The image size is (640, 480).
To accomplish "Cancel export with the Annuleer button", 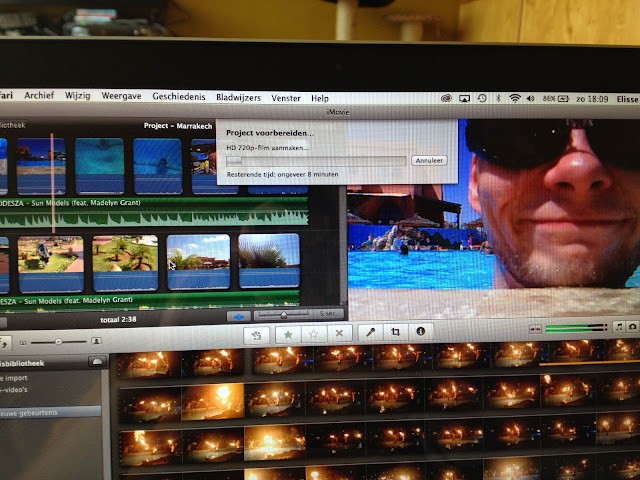I will coord(429,160).
